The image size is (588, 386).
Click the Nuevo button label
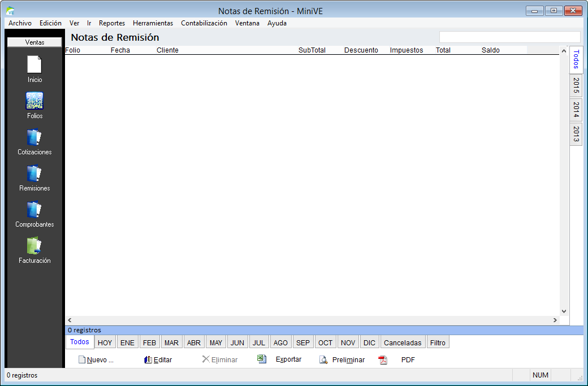[x=100, y=360]
